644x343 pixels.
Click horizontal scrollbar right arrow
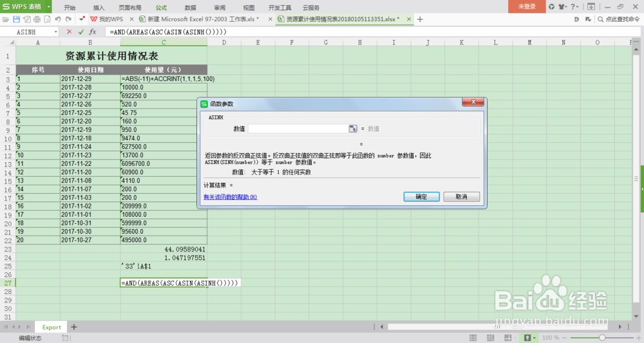coord(620,327)
